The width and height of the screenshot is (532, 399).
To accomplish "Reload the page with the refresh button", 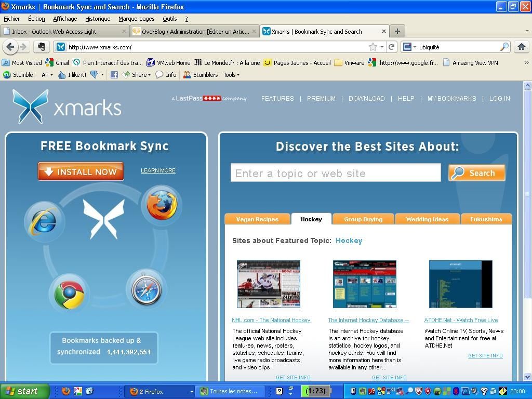I will pos(392,47).
